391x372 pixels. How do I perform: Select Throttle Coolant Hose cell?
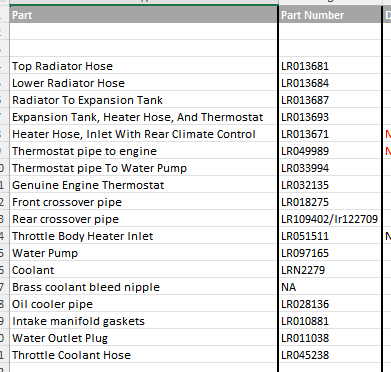point(144,355)
